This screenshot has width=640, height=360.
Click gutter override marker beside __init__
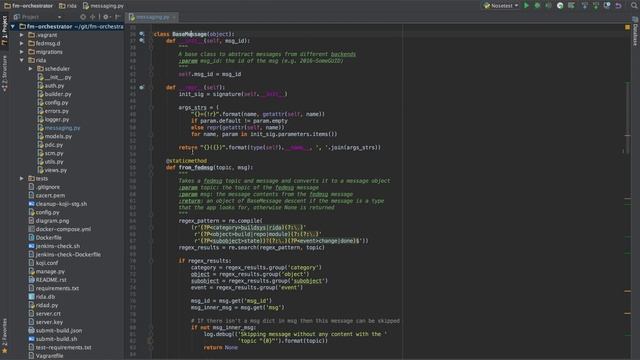(x=142, y=40)
